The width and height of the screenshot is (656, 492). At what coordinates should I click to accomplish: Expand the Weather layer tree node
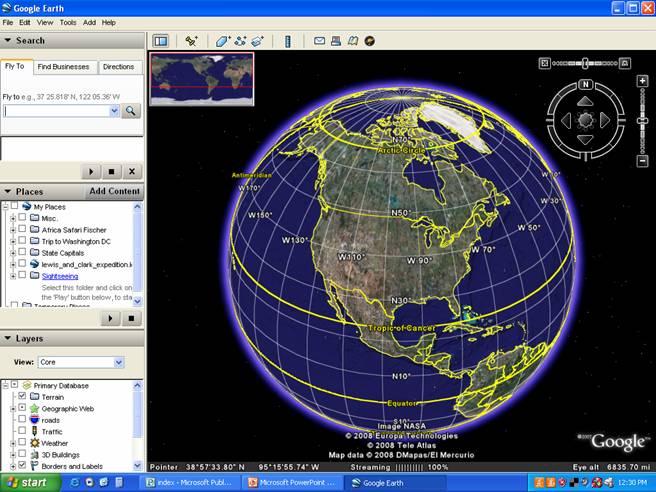tap(13, 443)
